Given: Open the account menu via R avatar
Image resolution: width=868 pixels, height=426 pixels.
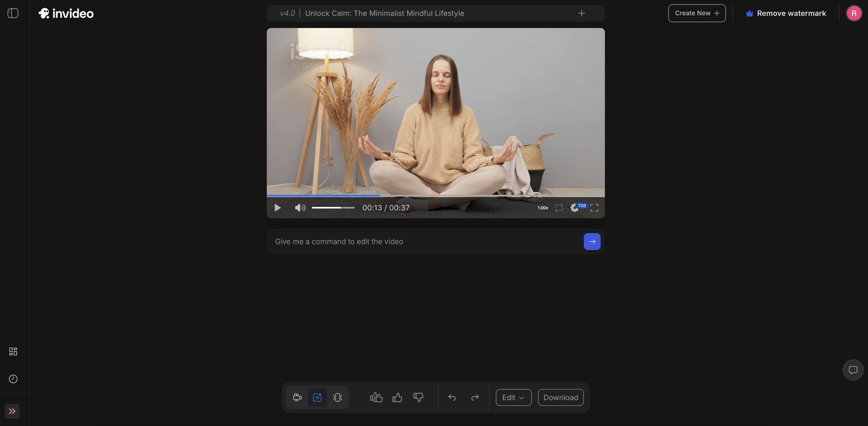Looking at the screenshot, I should [x=854, y=13].
